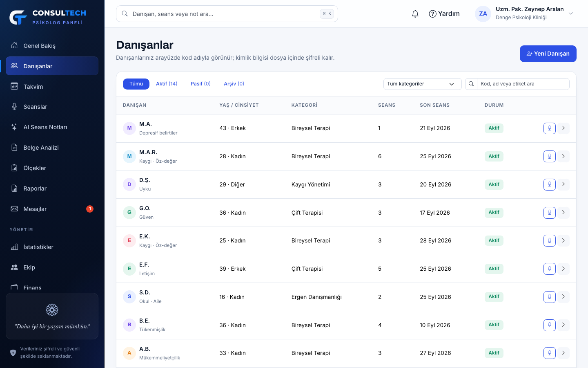The width and height of the screenshot is (588, 368).
Task: Click Aktif status badge for G.O.
Action: tap(494, 213)
